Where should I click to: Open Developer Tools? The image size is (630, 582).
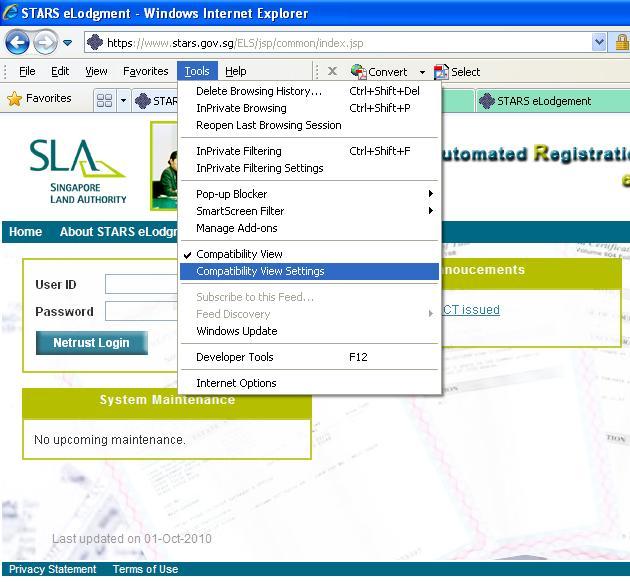click(309, 357)
